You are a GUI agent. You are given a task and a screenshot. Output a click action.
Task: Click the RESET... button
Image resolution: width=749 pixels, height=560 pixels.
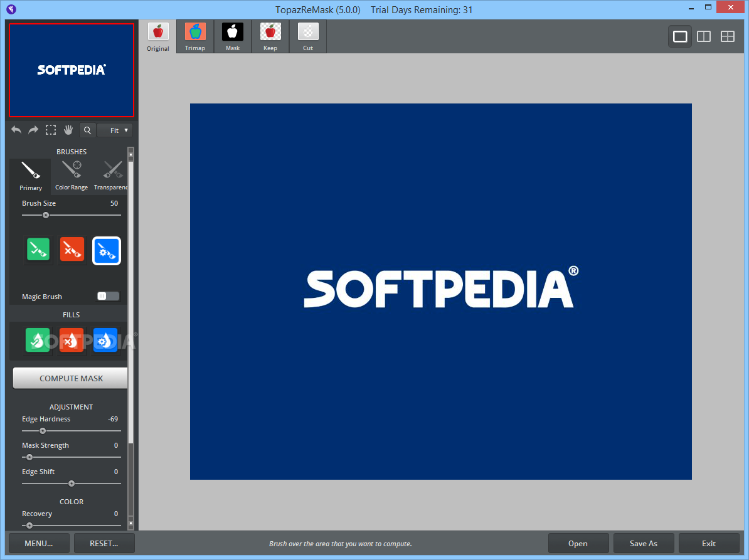pos(104,543)
